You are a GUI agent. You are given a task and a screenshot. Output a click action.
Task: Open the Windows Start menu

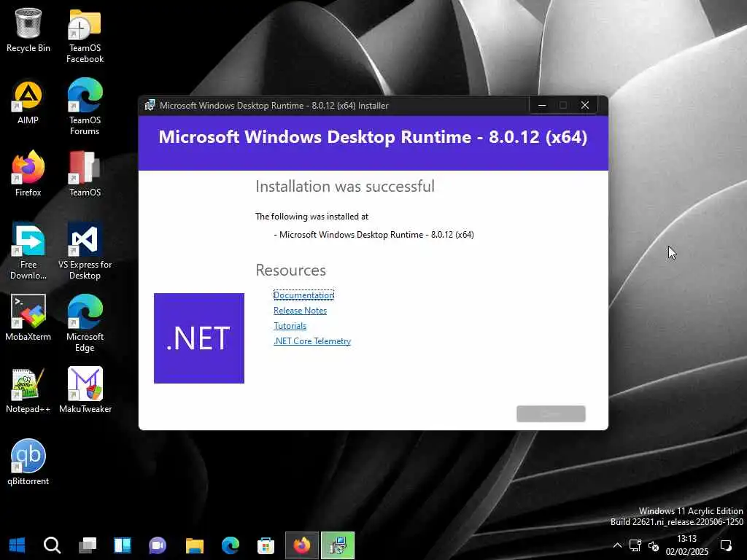(18, 545)
